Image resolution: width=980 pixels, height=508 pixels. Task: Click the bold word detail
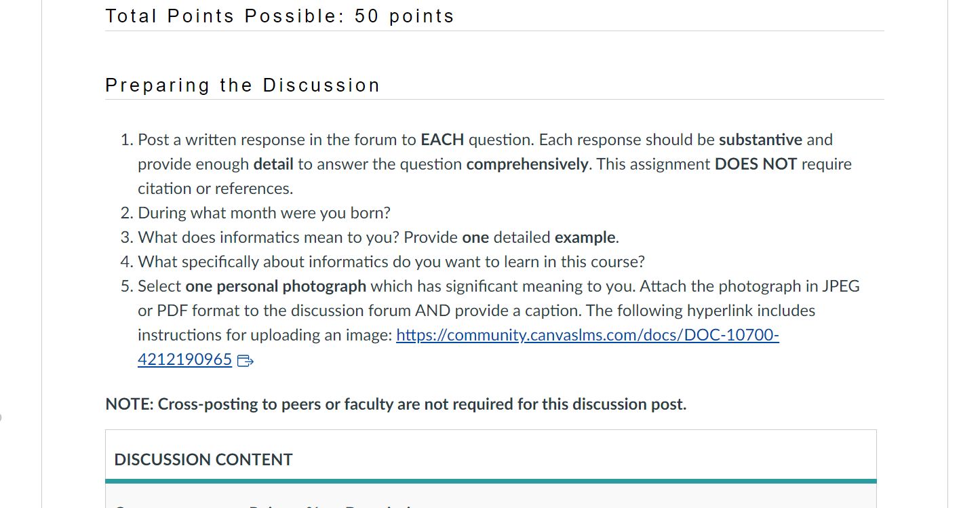click(273, 164)
